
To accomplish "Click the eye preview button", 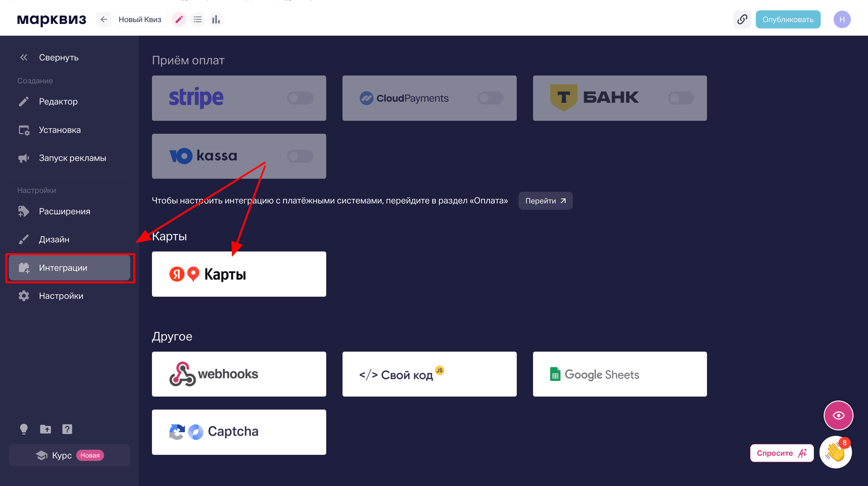I will (x=838, y=415).
